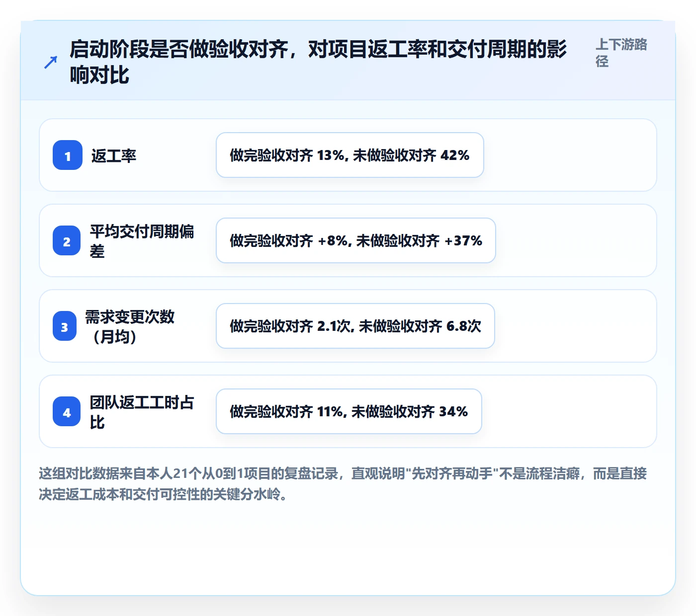Select value box 做完验收对齐 13%, 未做验收对齐 42%
The width and height of the screenshot is (696, 616).
coord(350,155)
